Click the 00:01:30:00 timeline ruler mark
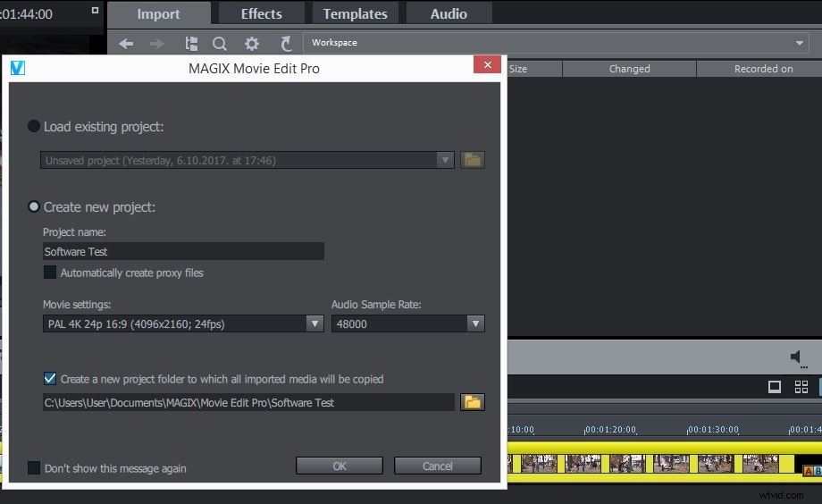The height and width of the screenshot is (504, 822). tap(713, 430)
